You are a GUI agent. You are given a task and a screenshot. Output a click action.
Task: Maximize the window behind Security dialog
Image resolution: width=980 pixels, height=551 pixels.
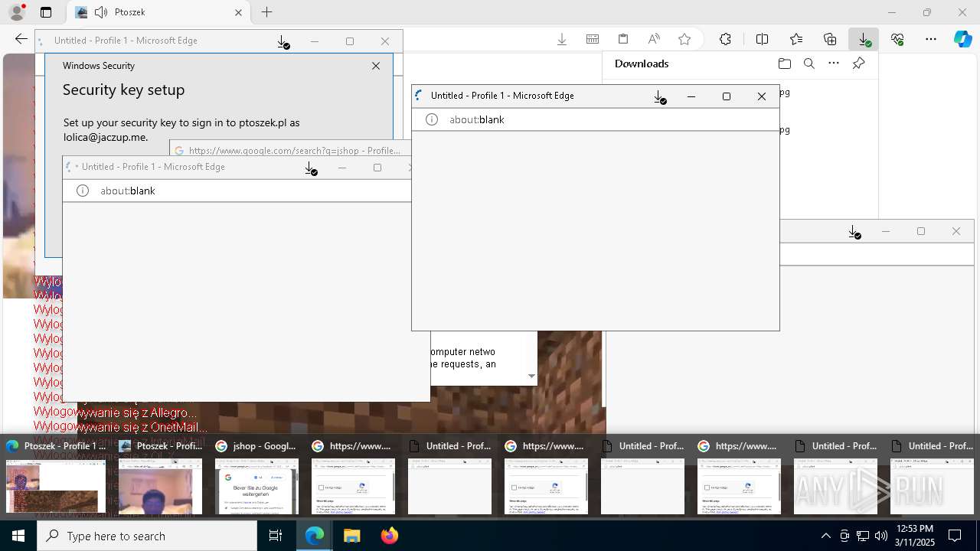(x=350, y=41)
